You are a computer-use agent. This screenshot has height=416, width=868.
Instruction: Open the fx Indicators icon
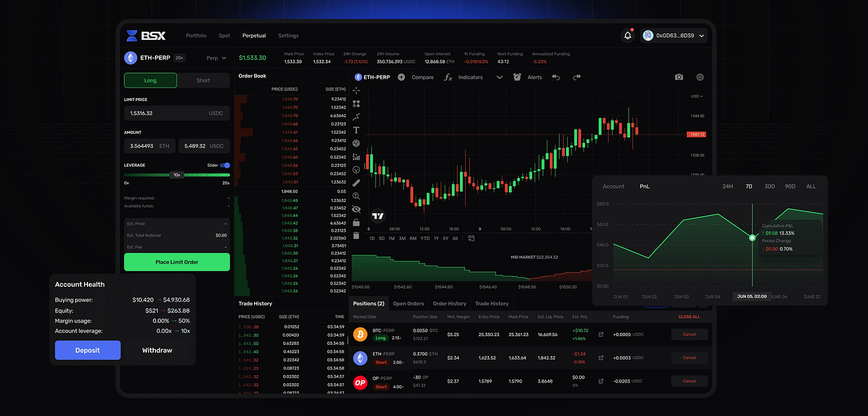(448, 77)
